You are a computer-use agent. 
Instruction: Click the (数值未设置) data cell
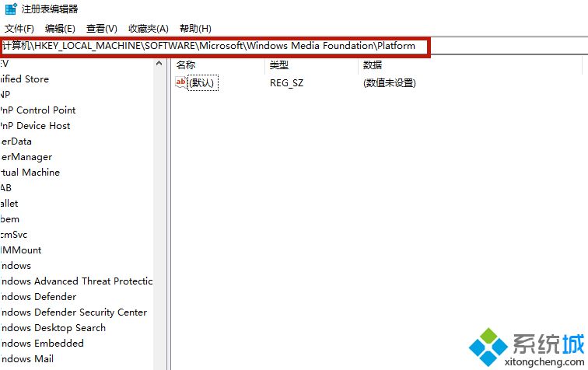pyautogui.click(x=389, y=82)
